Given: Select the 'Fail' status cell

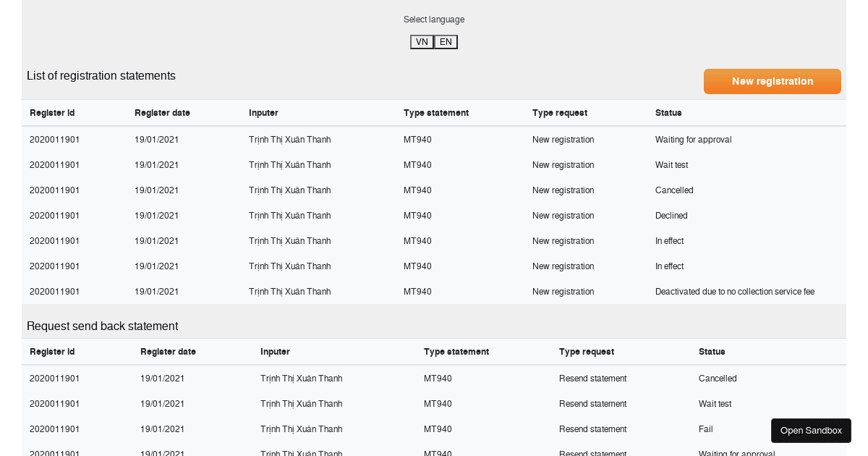Looking at the screenshot, I should (706, 429).
